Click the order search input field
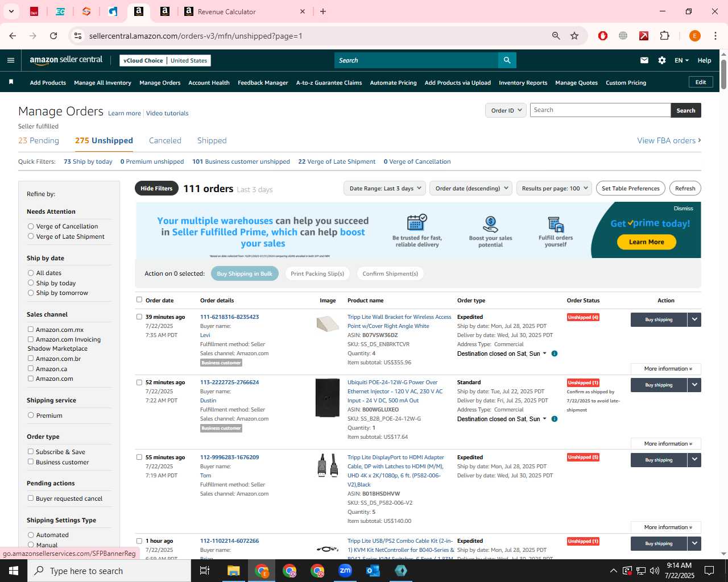This screenshot has width=728, height=582. pyautogui.click(x=600, y=110)
